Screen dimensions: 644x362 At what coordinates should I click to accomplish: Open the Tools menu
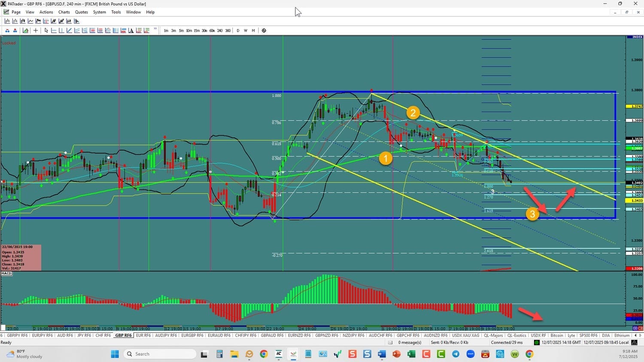coord(116,12)
